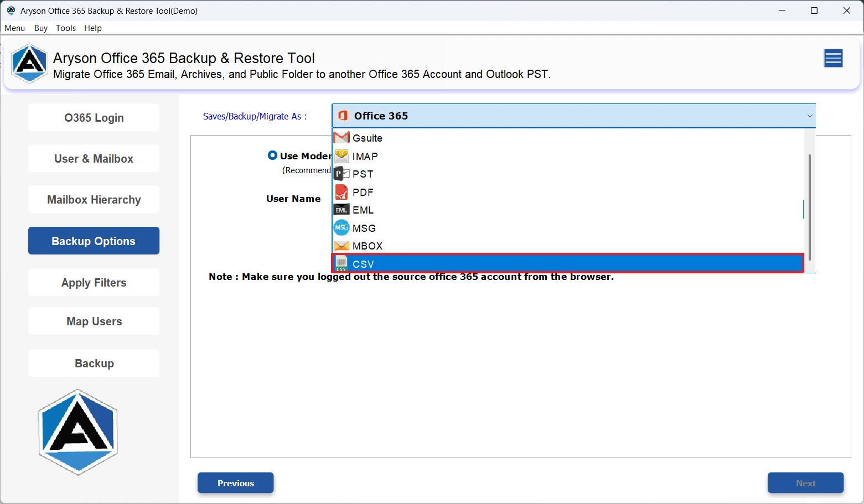Click the Next button
Screen dimensions: 864x504
(x=805, y=483)
